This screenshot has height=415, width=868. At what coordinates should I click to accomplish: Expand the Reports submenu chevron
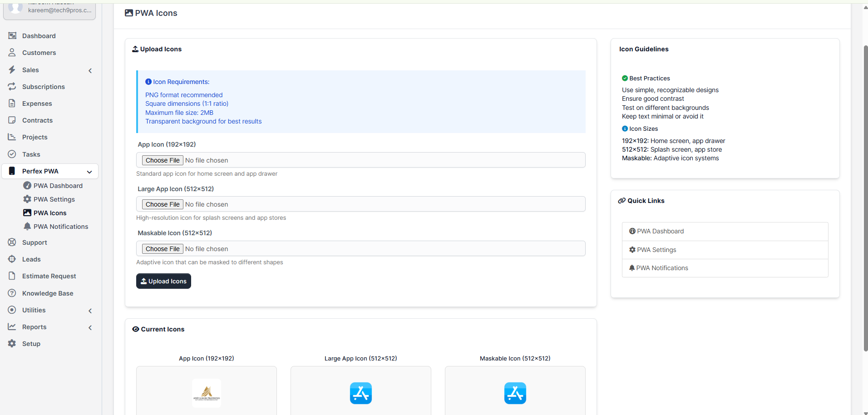pyautogui.click(x=90, y=327)
